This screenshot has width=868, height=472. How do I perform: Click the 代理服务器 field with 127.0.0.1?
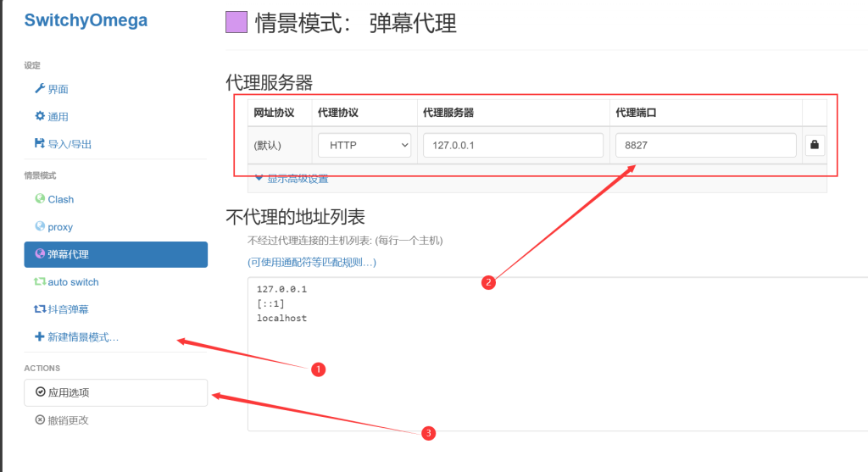click(513, 145)
